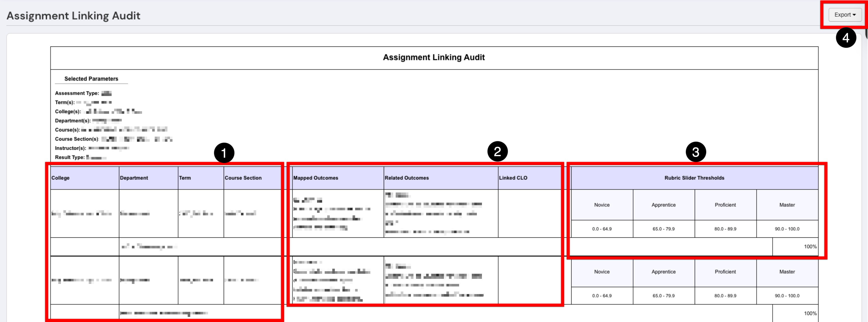Click the Selected Parameters heading
868x322 pixels.
[91, 78]
